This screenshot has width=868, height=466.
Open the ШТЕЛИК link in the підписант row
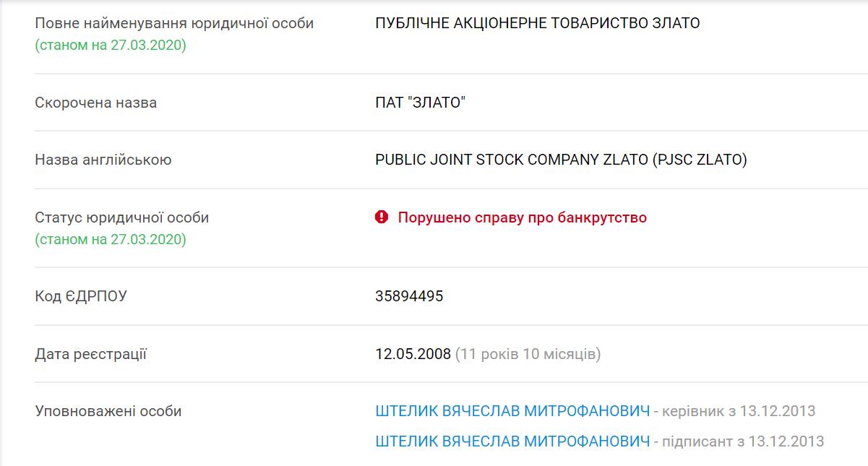tap(512, 441)
